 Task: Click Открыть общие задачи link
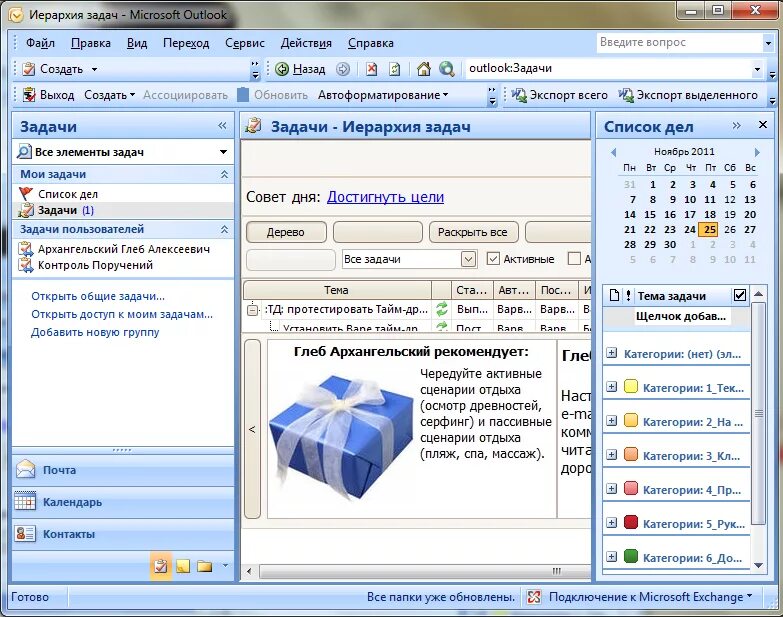coord(98,296)
